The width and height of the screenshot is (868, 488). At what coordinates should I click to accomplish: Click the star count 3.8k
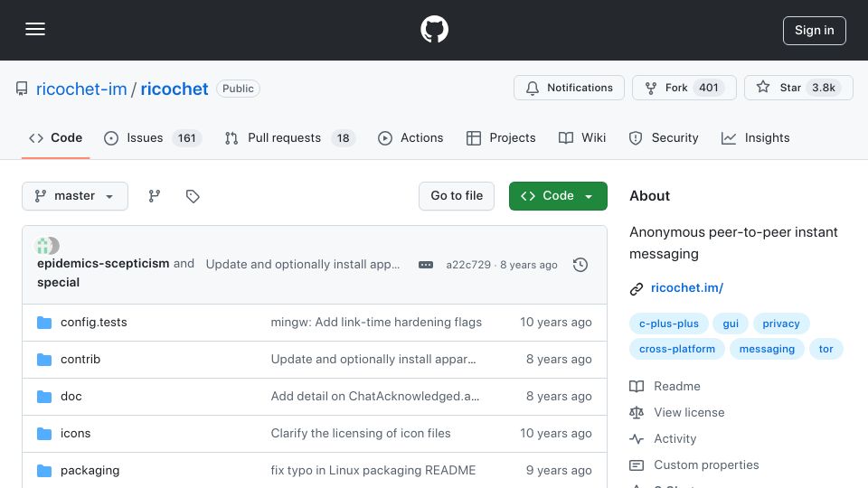pos(823,88)
